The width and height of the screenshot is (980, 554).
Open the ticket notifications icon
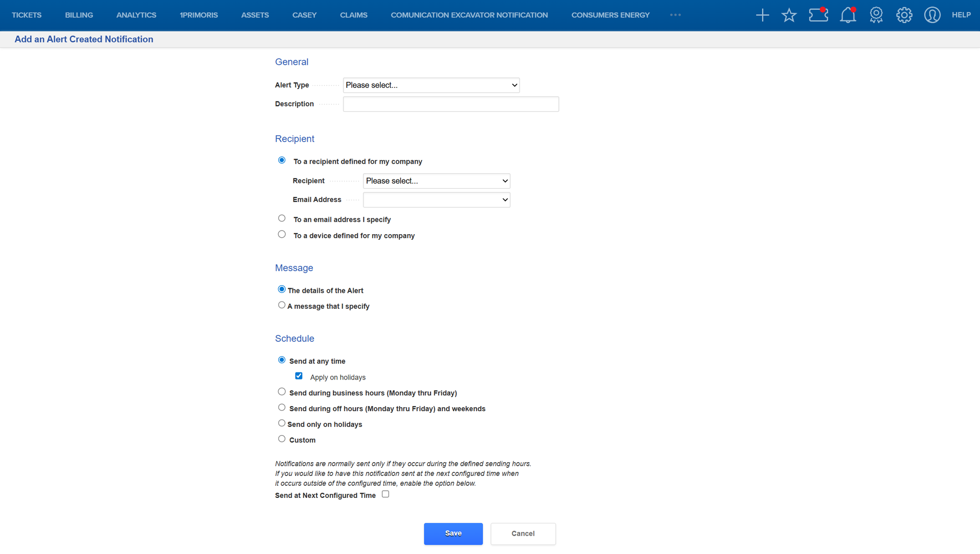pos(818,15)
